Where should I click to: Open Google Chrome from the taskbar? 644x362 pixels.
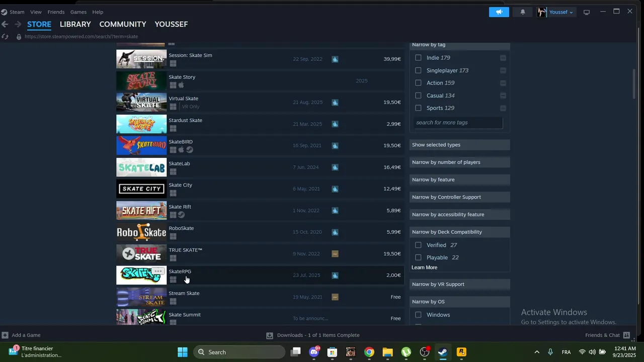tap(369, 352)
